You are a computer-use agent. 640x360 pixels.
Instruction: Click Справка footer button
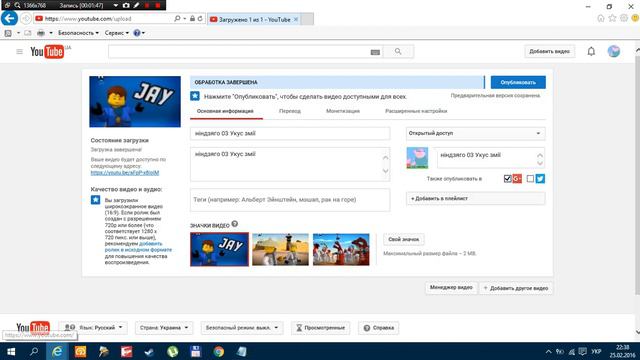[378, 327]
